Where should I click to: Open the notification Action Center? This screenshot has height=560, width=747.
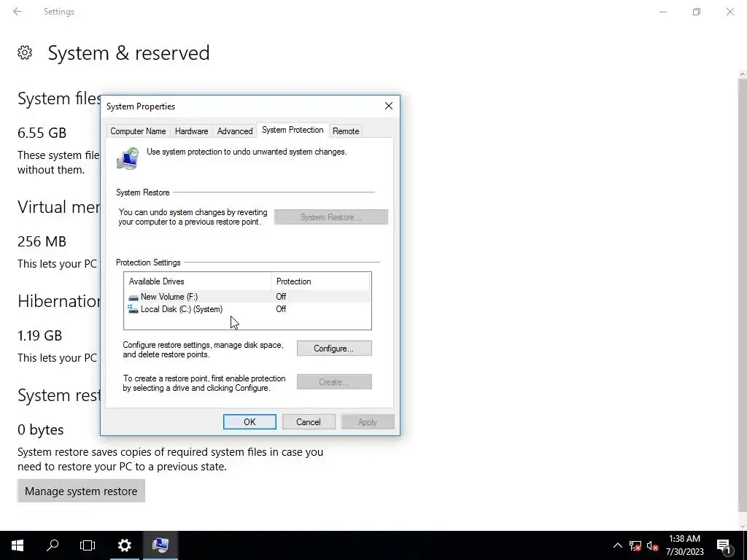click(x=724, y=545)
